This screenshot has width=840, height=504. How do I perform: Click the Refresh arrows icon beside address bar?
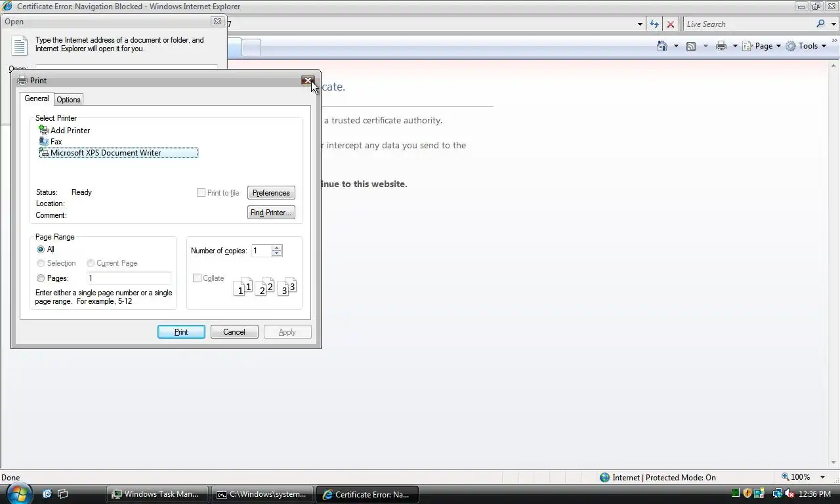[x=654, y=24]
